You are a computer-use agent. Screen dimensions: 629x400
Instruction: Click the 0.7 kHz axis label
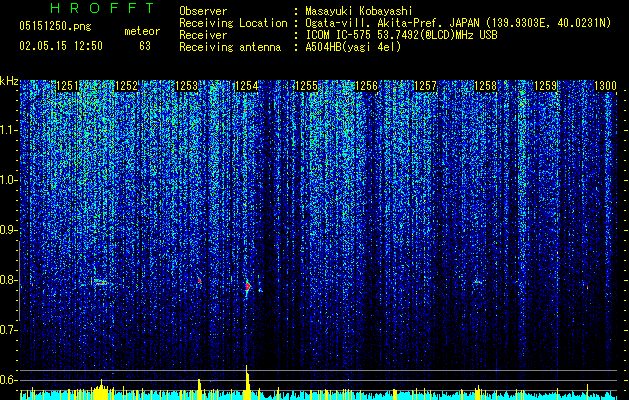click(9, 330)
